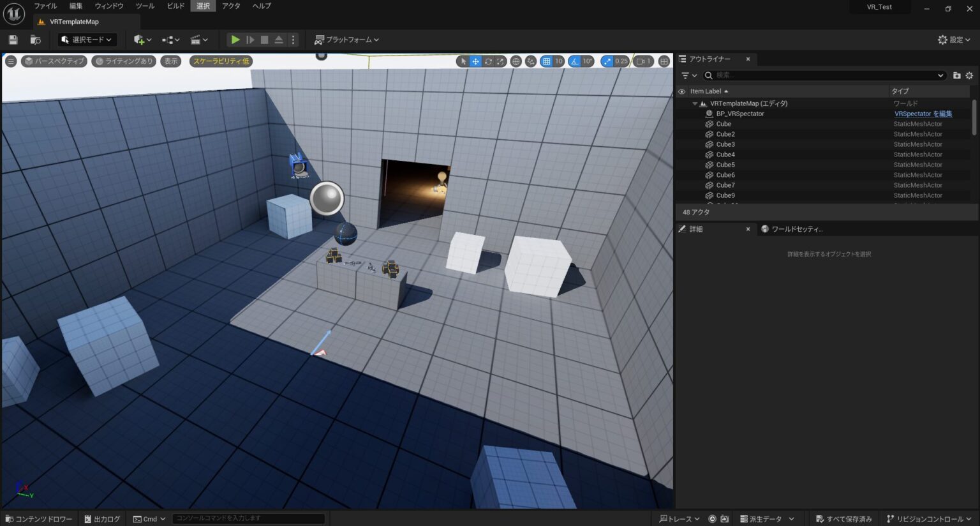This screenshot has height=526, width=980.
Task: Open the 派生データ dropdown
Action: (x=766, y=518)
